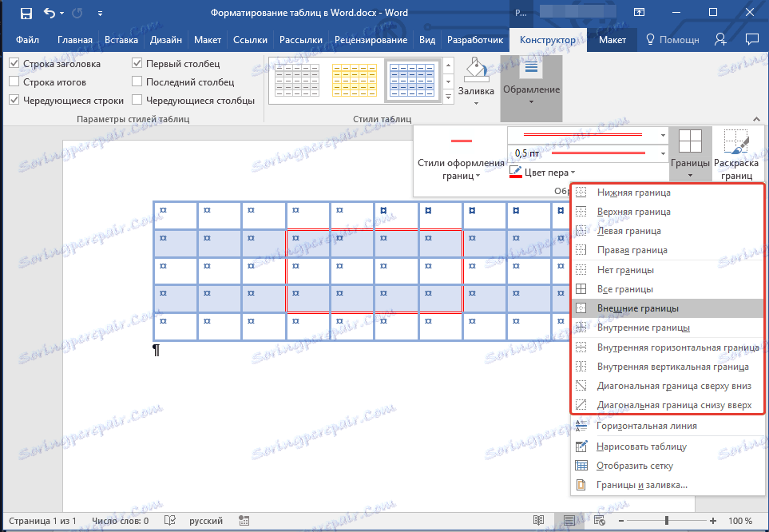769x532 pixels.
Task: Click the 100 % zoom level
Action: (x=740, y=521)
